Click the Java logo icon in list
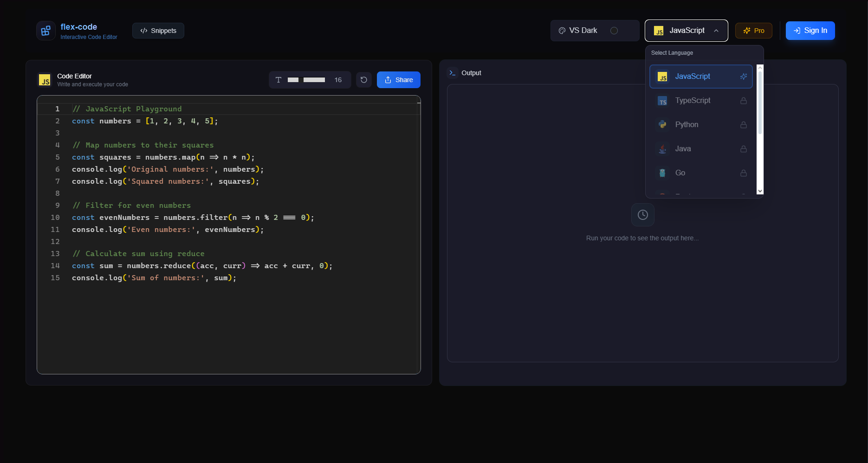This screenshot has width=868, height=463. pyautogui.click(x=663, y=149)
